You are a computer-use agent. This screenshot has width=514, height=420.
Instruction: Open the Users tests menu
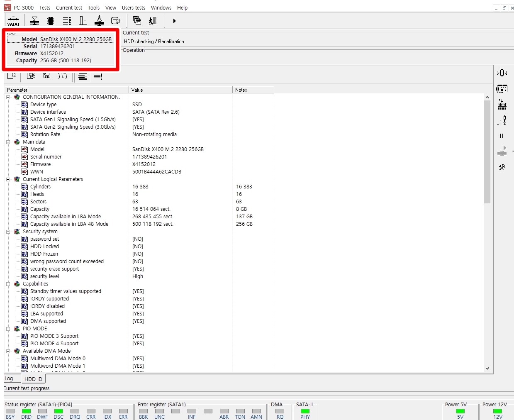click(x=134, y=7)
